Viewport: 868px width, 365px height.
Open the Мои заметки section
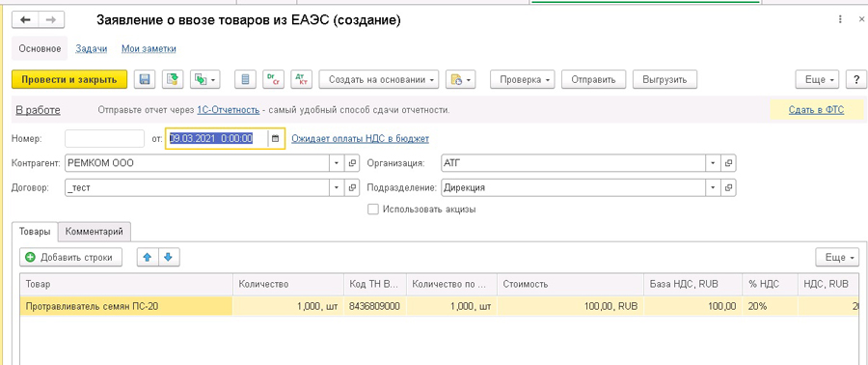pos(149,48)
